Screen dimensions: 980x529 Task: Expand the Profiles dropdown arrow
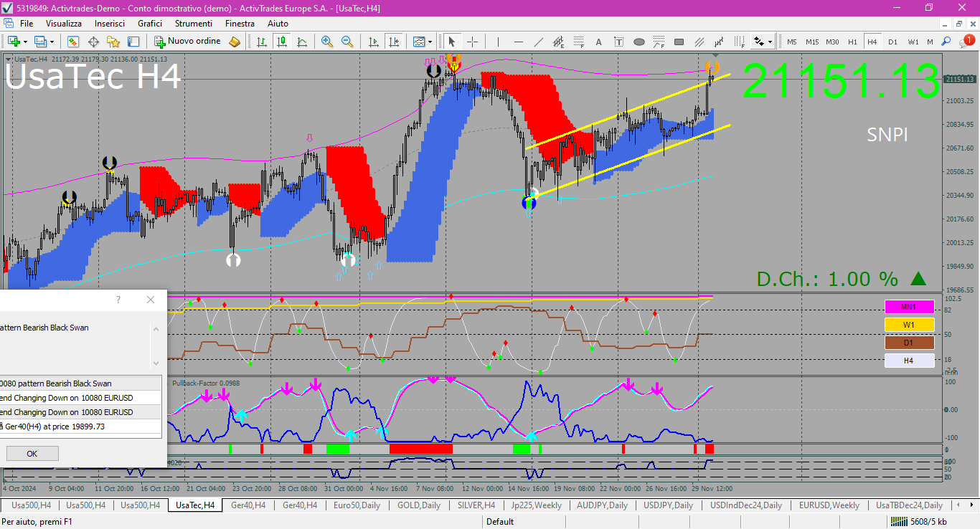coord(52,42)
